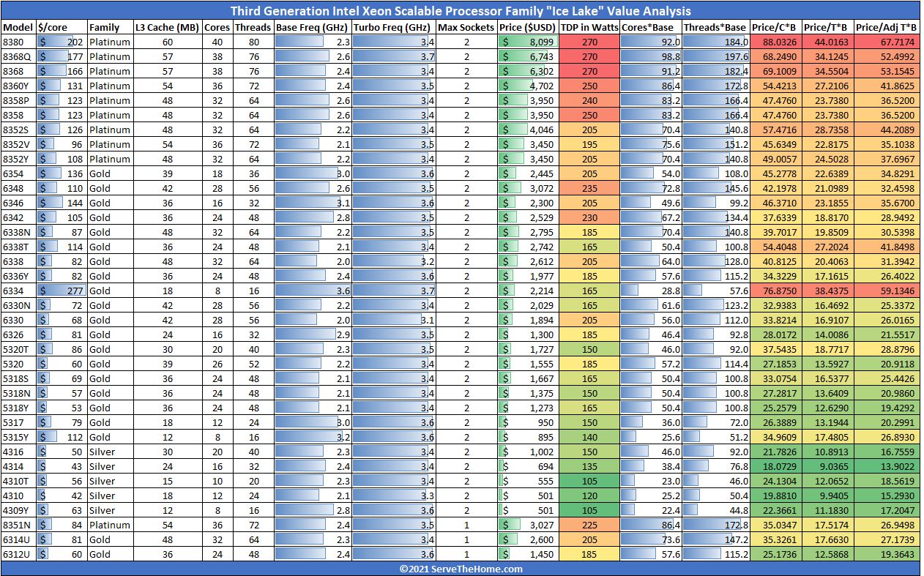924x576 pixels.
Task: Select the "Price/C*B" column header
Action: [775, 27]
